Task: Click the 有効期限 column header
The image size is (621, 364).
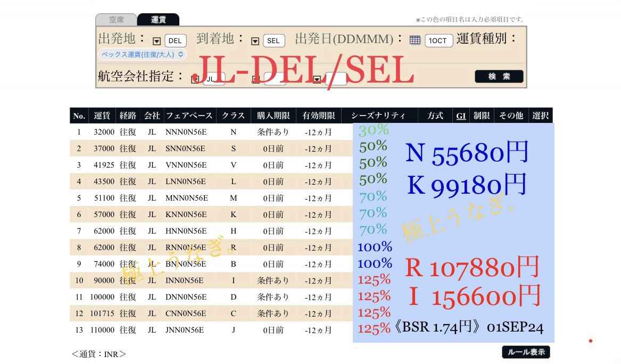Action: [x=318, y=115]
